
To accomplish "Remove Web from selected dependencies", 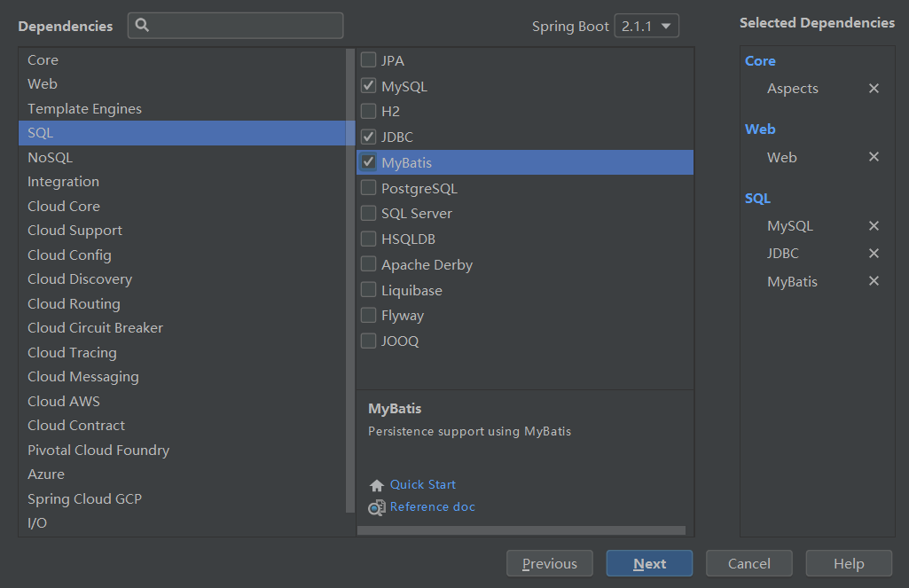I will point(874,157).
